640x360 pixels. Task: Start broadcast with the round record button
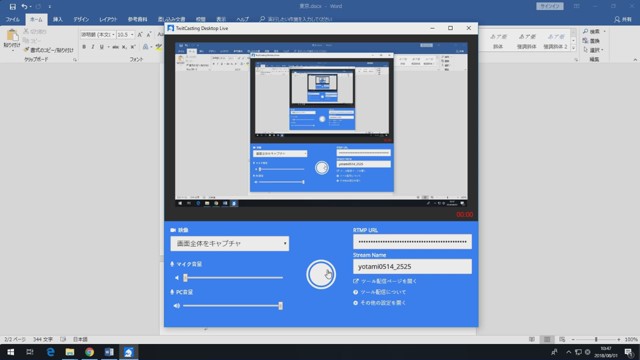pyautogui.click(x=321, y=275)
